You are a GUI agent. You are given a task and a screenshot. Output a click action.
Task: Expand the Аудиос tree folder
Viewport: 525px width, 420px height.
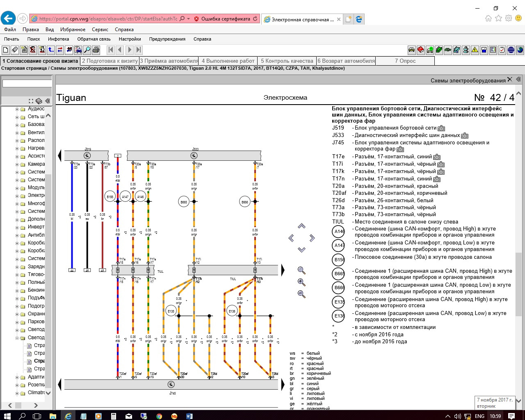[17, 109]
